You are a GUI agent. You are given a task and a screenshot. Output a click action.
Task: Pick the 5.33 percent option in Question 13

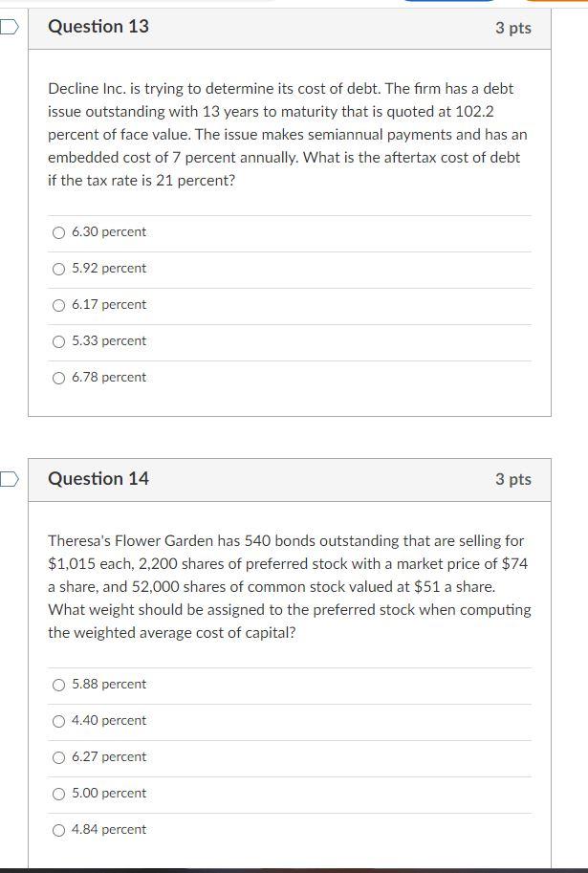point(56,340)
